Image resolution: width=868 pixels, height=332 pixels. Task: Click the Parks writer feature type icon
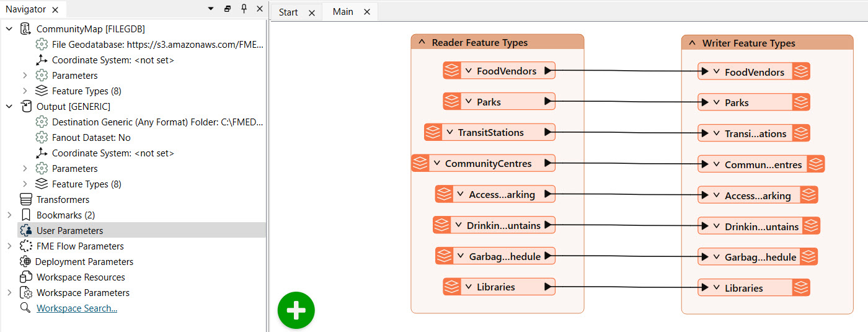[802, 102]
